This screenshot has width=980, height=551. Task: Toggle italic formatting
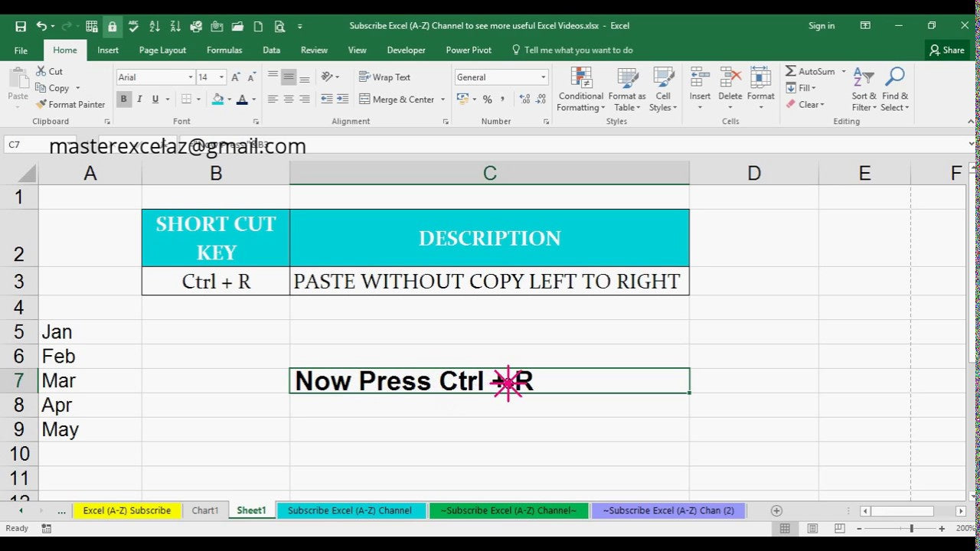pyautogui.click(x=138, y=99)
